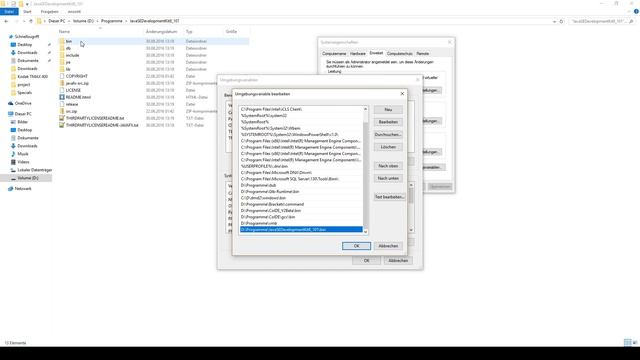This screenshot has width=640, height=360.
Task: Click the Neu button
Action: coord(388,109)
